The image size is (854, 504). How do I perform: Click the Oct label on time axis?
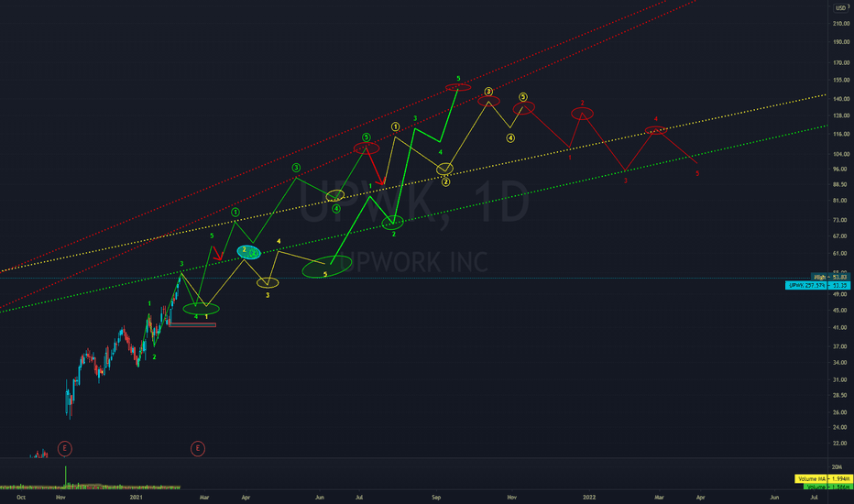(x=21, y=497)
